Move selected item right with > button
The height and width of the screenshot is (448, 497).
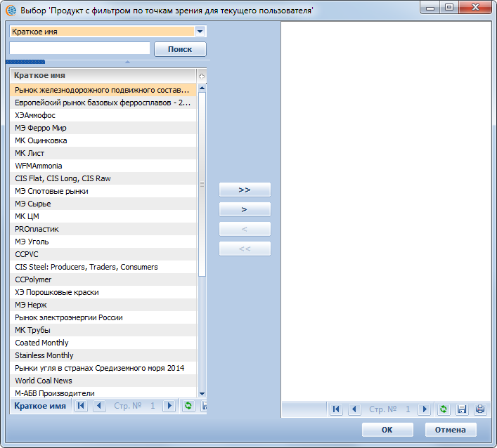pos(245,209)
